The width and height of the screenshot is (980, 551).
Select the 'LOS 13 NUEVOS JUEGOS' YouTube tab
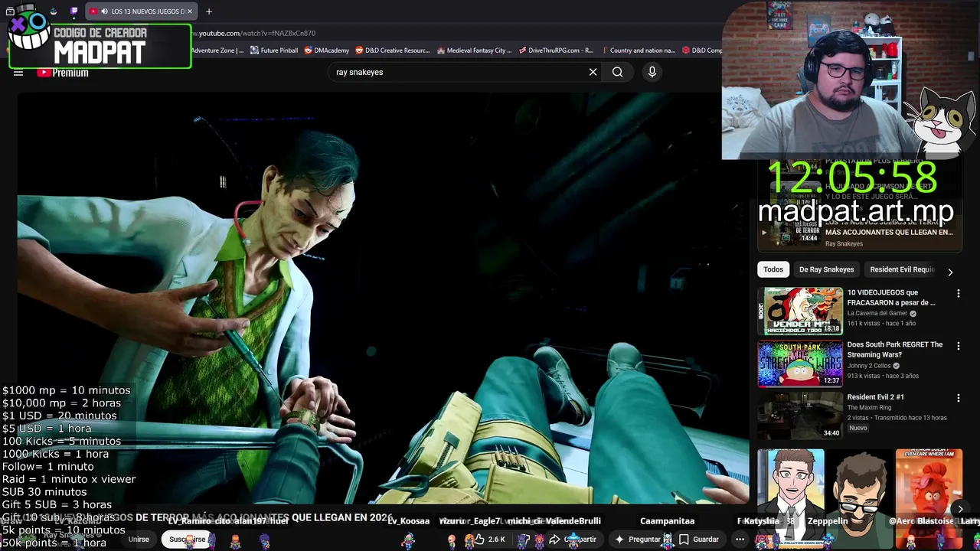(140, 11)
